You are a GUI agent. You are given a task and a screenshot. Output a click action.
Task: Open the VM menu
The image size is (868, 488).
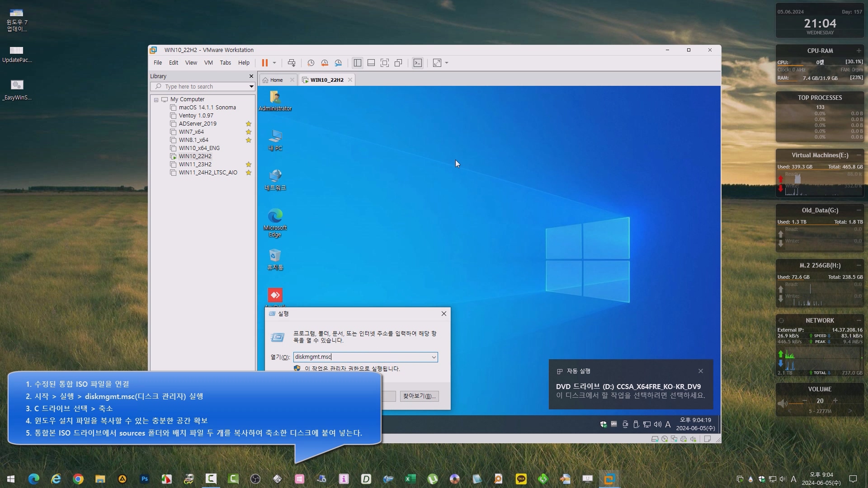pos(208,63)
